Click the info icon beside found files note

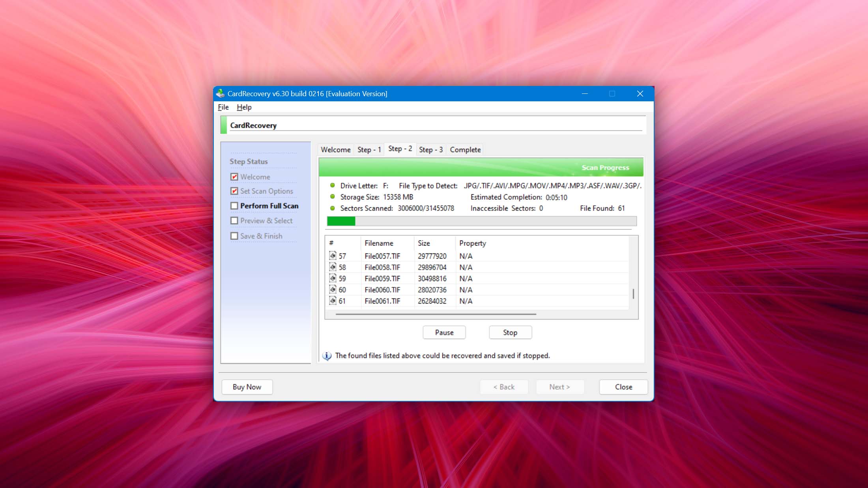tap(327, 356)
